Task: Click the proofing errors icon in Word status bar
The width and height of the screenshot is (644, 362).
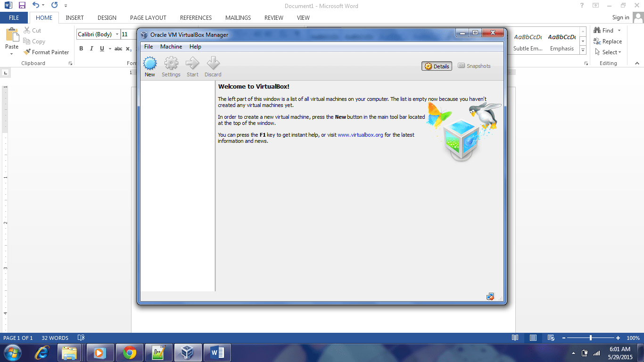Action: [x=81, y=338]
